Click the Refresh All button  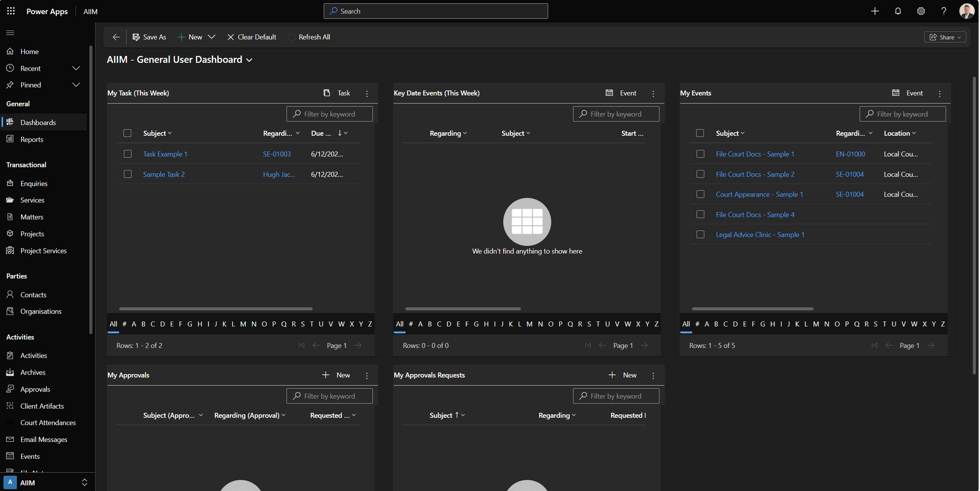tap(309, 37)
